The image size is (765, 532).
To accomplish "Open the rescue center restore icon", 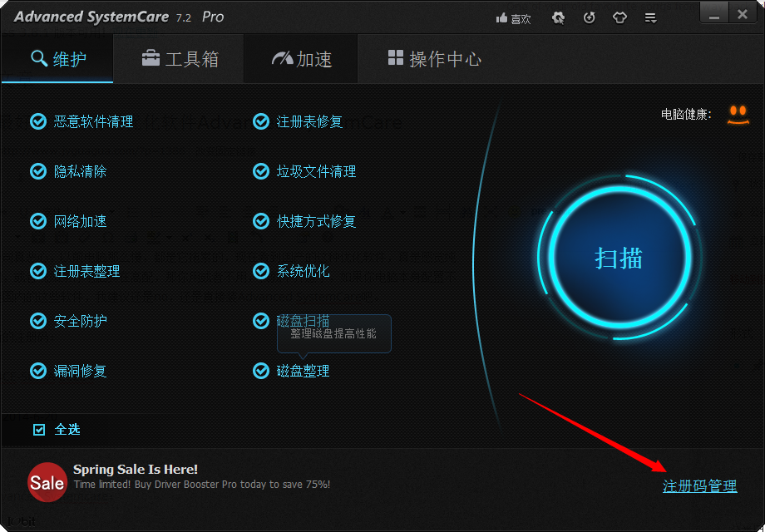I will [x=590, y=18].
